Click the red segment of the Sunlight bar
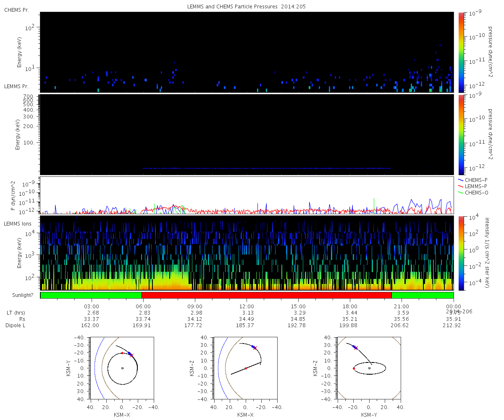The width and height of the screenshot is (504, 420). pos(267,295)
